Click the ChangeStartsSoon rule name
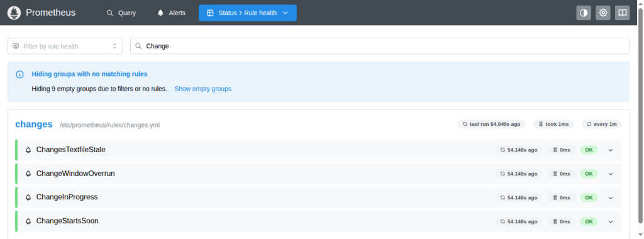 coord(67,221)
